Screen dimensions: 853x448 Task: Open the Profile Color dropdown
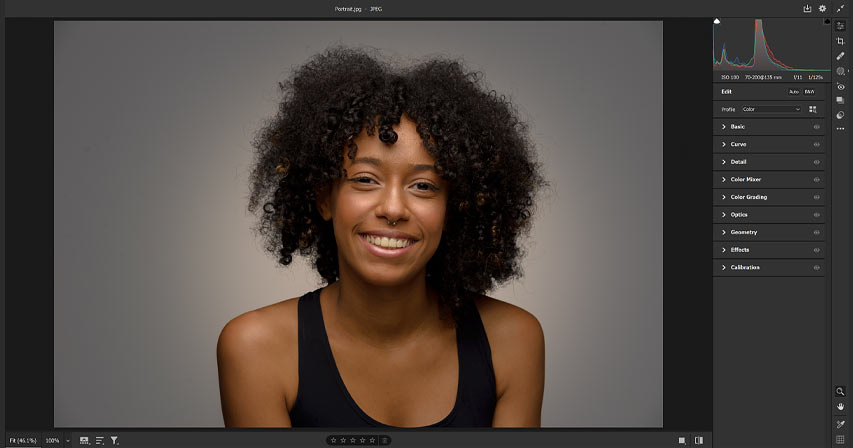click(771, 109)
